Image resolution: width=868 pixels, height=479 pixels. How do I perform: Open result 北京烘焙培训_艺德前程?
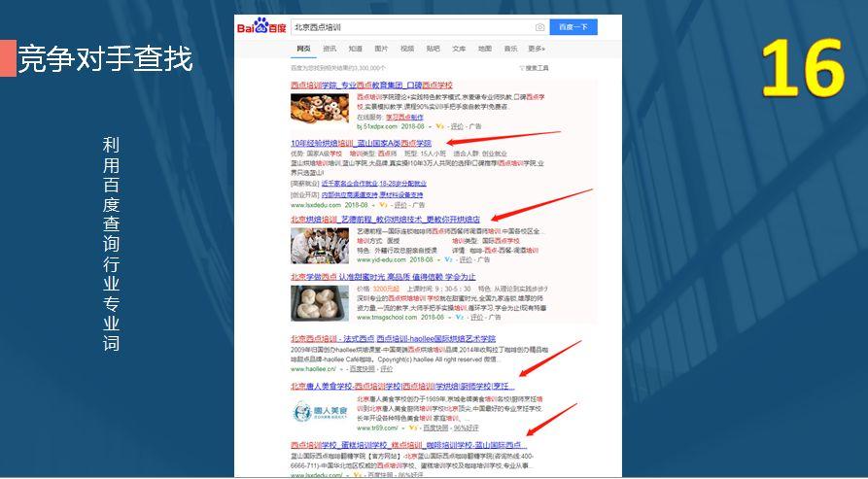point(385,219)
